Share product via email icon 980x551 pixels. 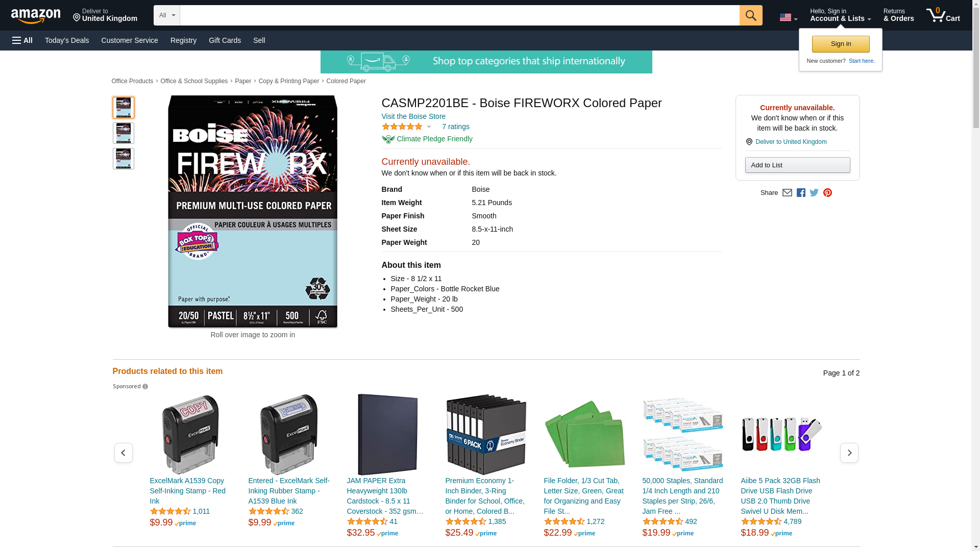(x=787, y=193)
